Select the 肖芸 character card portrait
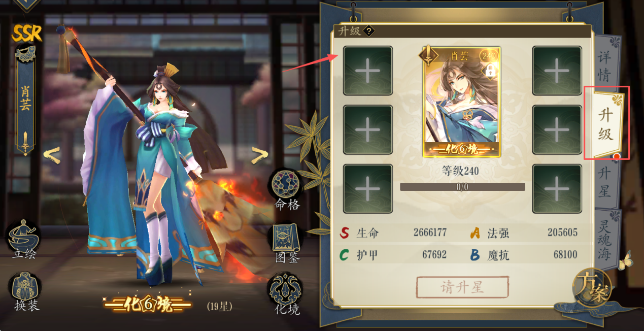The width and height of the screenshot is (644, 331). pos(462,102)
